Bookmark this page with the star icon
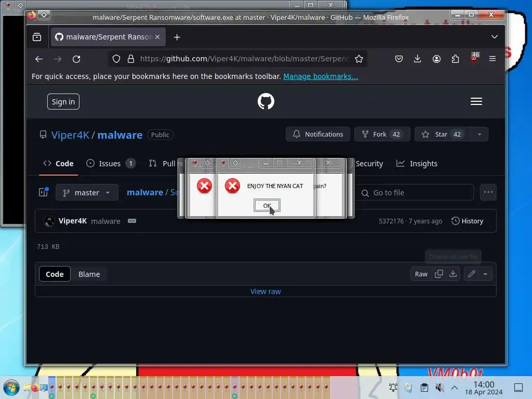Viewport: 532px width, 399px height. [359, 59]
